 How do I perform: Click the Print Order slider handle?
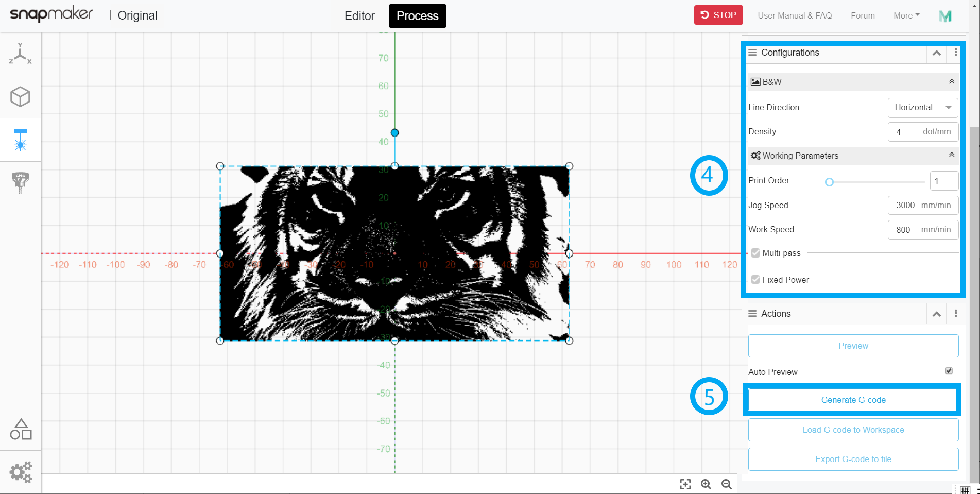click(829, 182)
